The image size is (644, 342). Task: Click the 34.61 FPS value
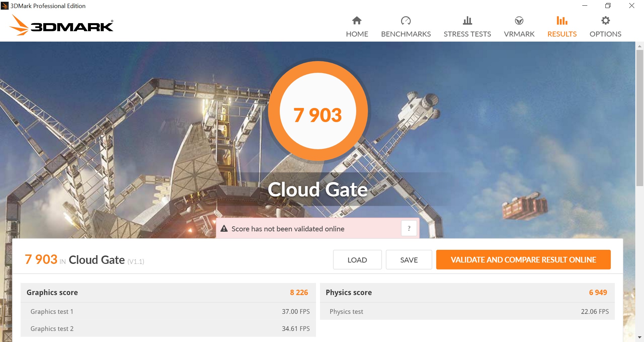click(296, 329)
